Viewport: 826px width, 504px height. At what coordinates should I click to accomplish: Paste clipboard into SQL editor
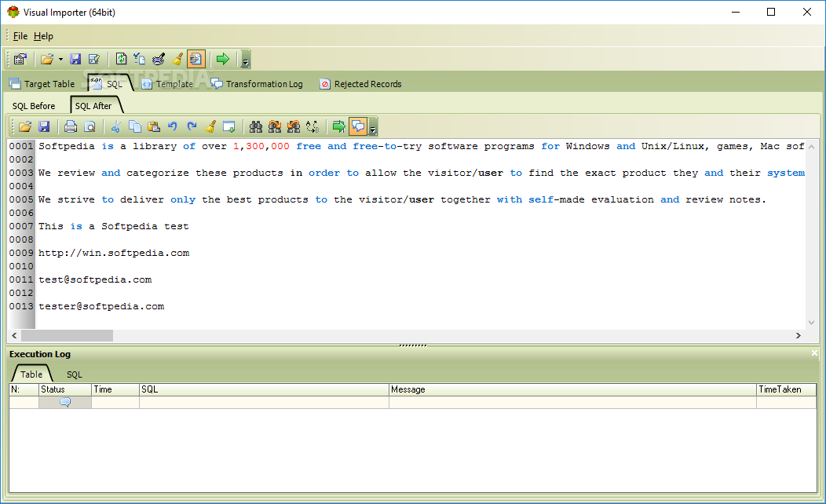154,126
